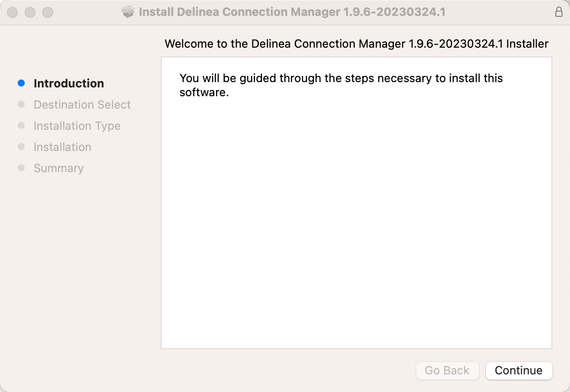Select the Introduction step in the sidebar

(x=69, y=83)
